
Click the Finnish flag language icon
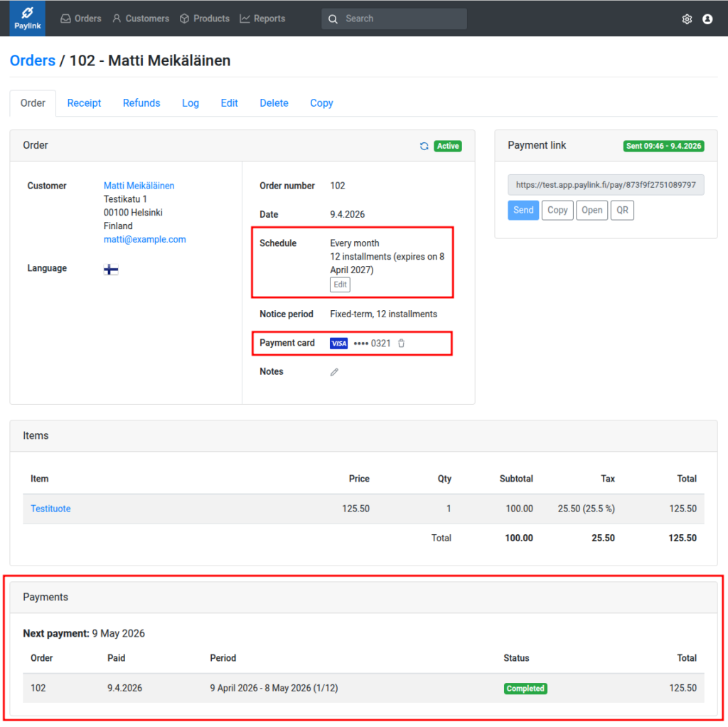[111, 270]
